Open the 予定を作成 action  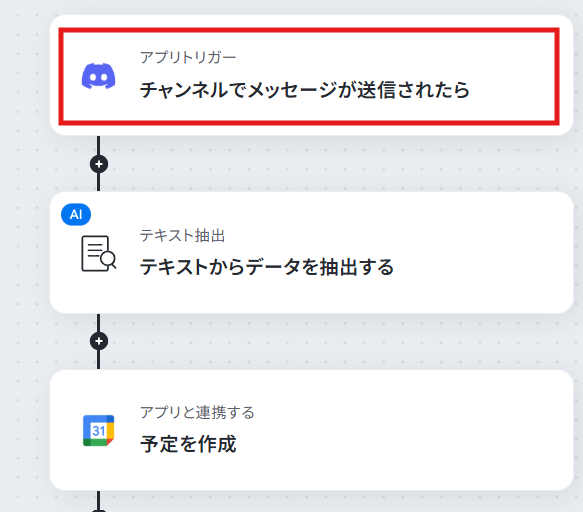(188, 444)
